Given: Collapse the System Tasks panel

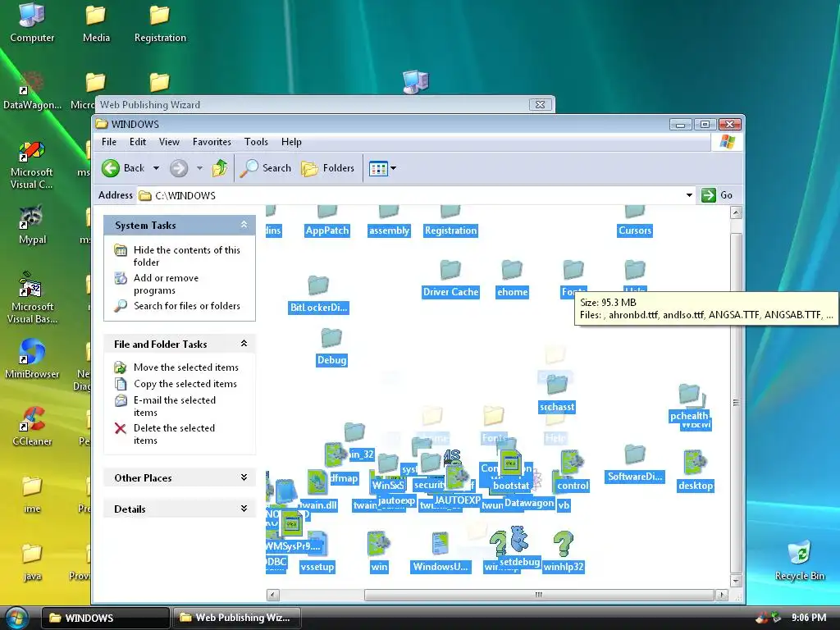Looking at the screenshot, I should [244, 225].
